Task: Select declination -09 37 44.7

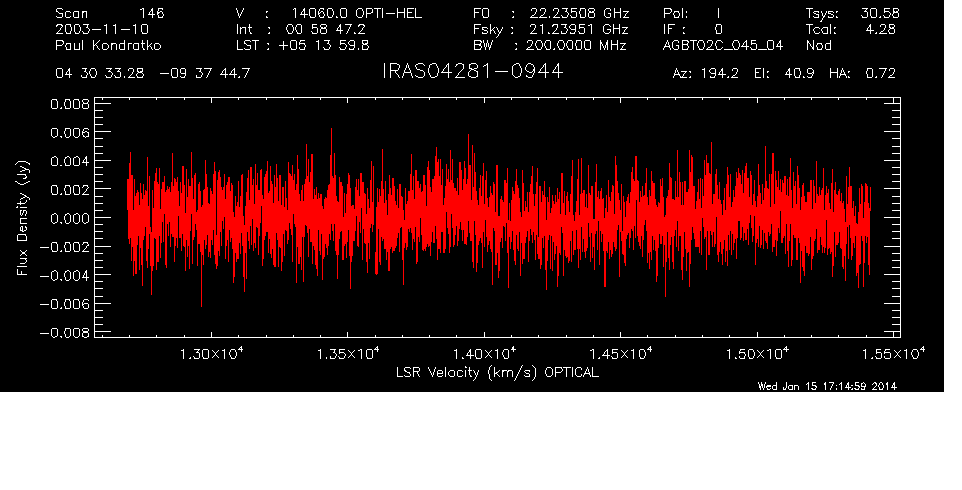Action: tap(204, 74)
